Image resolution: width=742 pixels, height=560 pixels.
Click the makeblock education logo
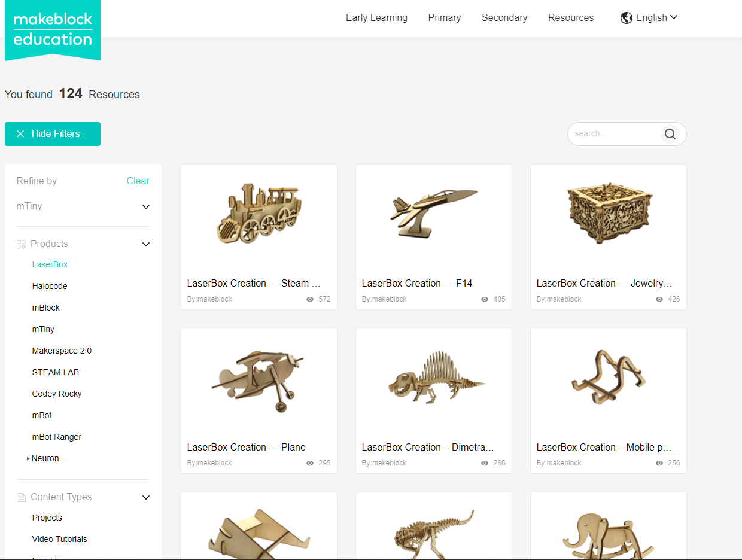(x=53, y=30)
